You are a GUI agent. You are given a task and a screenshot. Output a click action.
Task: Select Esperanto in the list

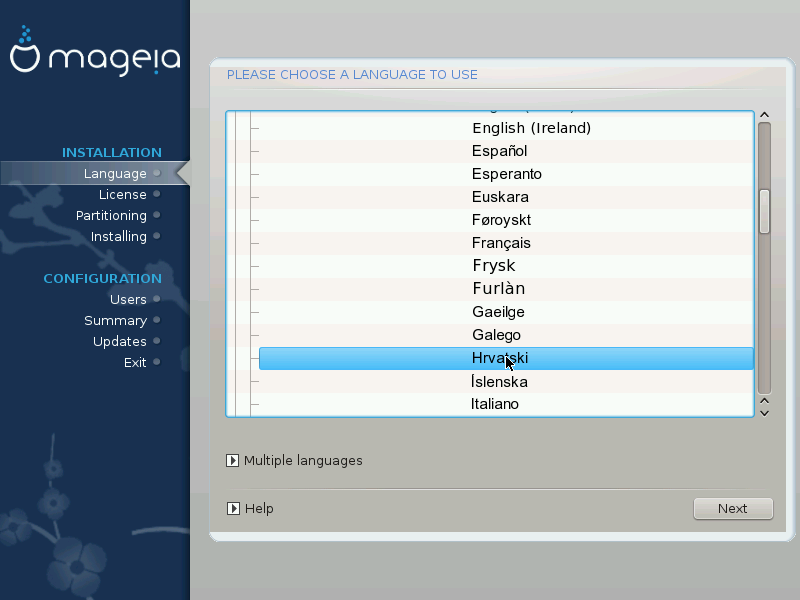pyautogui.click(x=506, y=174)
